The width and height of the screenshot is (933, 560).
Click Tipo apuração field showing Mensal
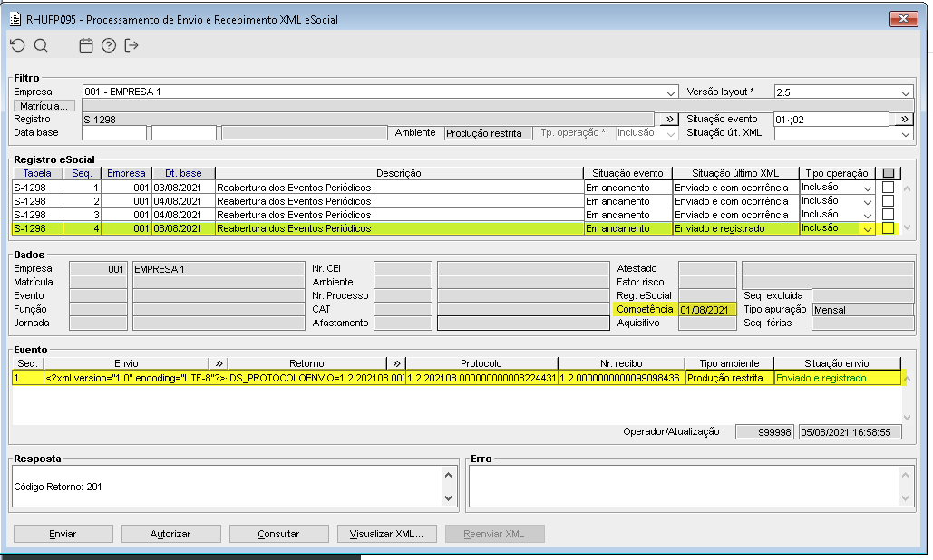[x=863, y=310]
